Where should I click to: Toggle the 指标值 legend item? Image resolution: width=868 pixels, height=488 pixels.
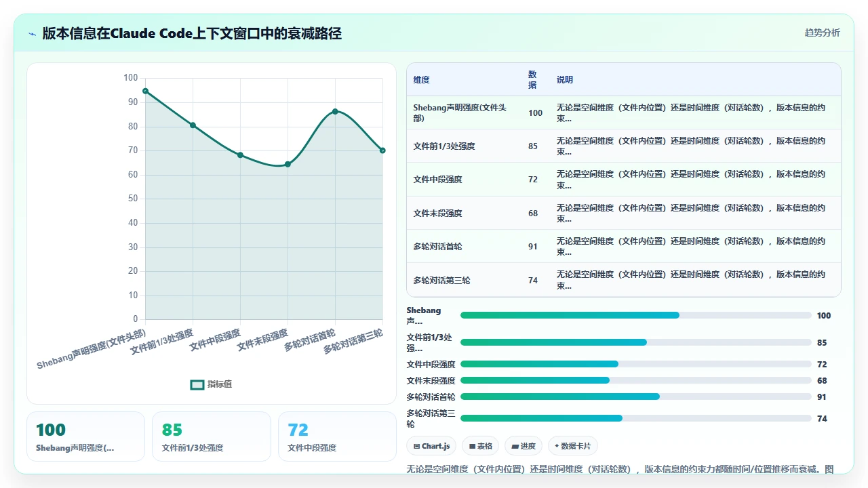tap(211, 384)
